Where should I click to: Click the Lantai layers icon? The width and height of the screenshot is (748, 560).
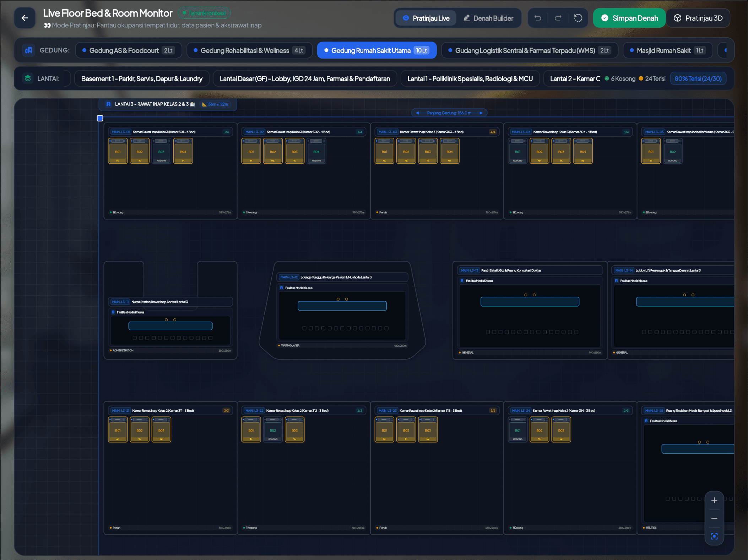pyautogui.click(x=28, y=78)
